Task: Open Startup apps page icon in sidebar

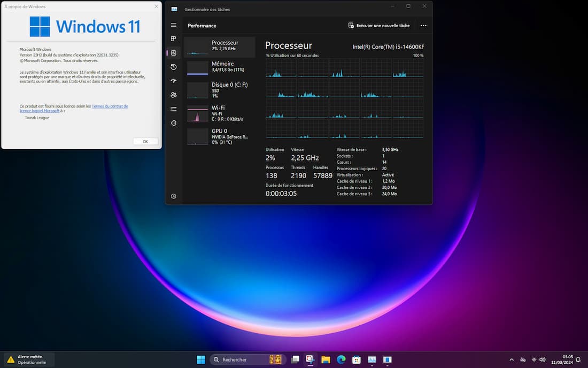Action: 173,81
